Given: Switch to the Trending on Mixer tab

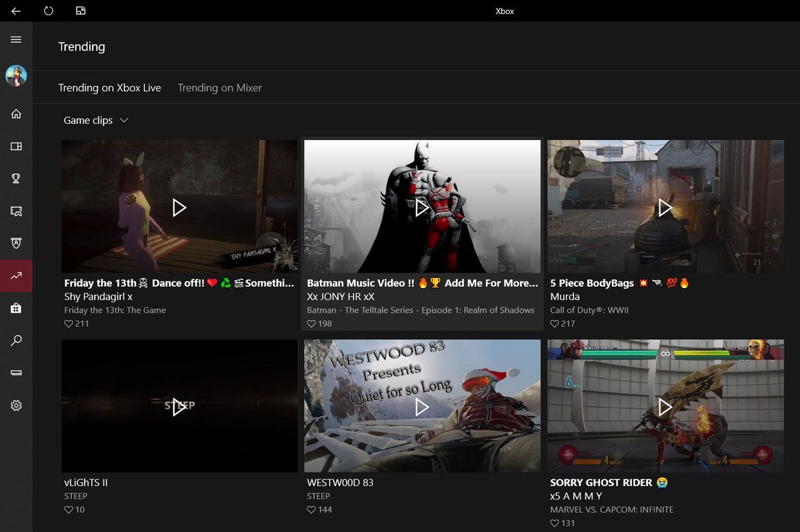Looking at the screenshot, I should [x=220, y=87].
